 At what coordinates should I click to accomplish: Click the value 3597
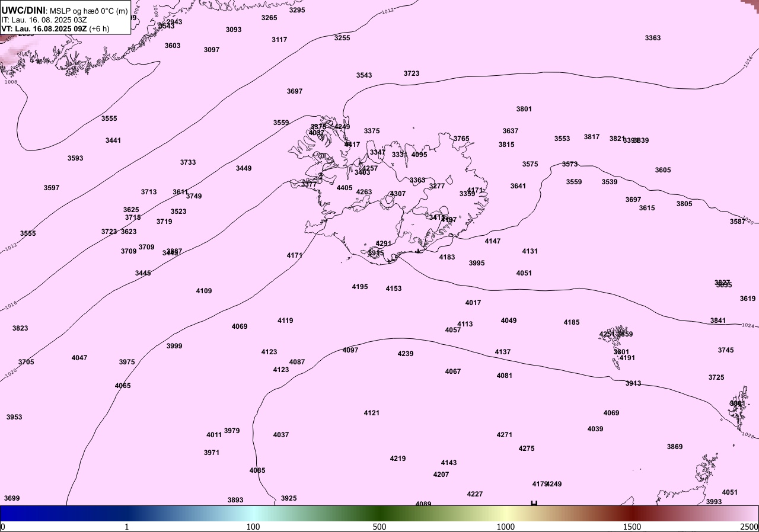coord(52,188)
